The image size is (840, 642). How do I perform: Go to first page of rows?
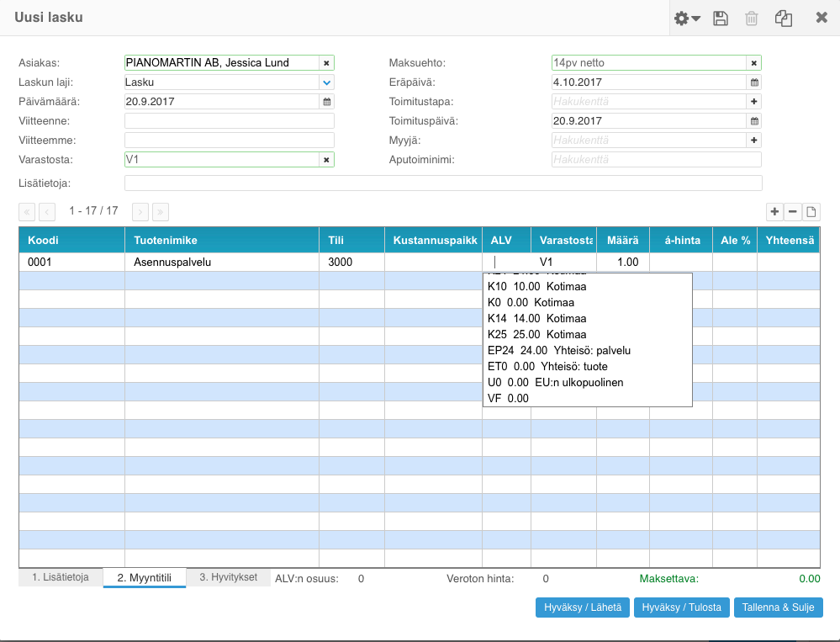27,212
